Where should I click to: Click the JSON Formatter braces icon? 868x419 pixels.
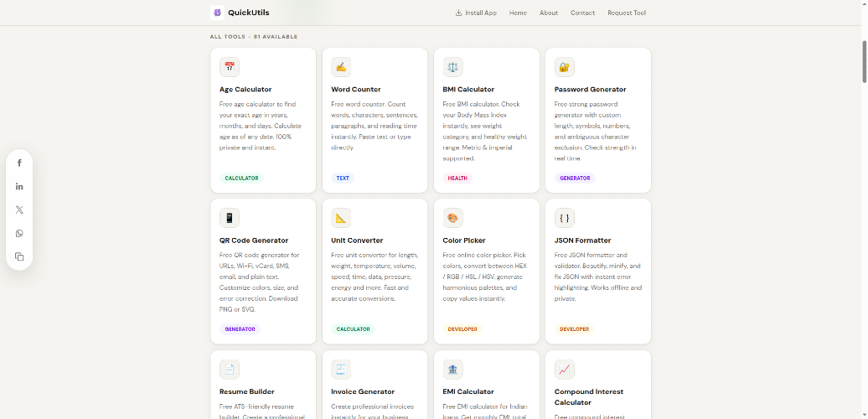[564, 218]
